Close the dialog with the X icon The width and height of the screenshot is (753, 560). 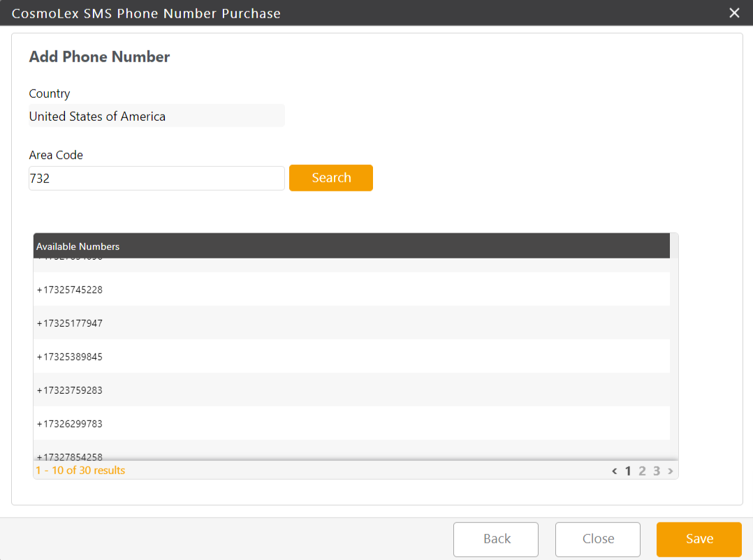coord(734,13)
